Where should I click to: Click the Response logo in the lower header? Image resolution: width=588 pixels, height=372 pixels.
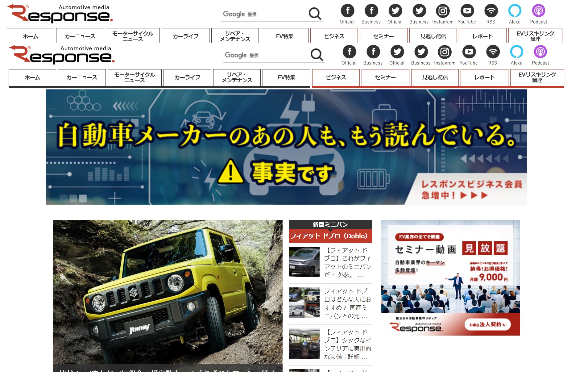(x=62, y=55)
